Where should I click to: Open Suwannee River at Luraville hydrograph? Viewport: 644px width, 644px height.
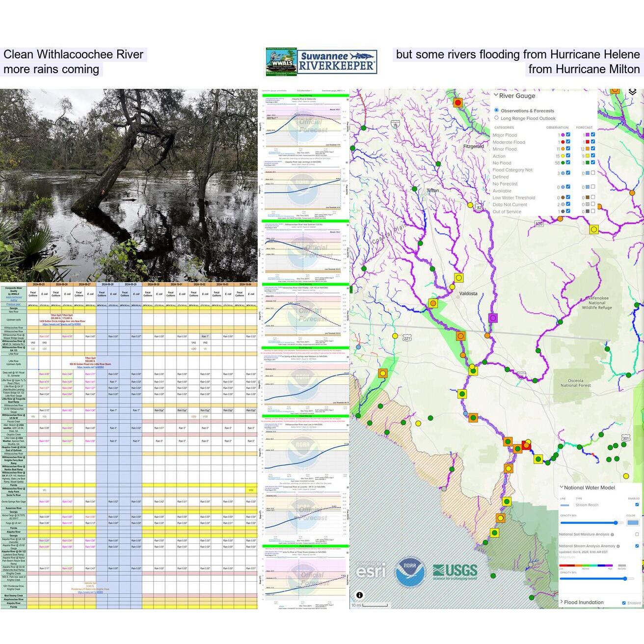pos(304,515)
